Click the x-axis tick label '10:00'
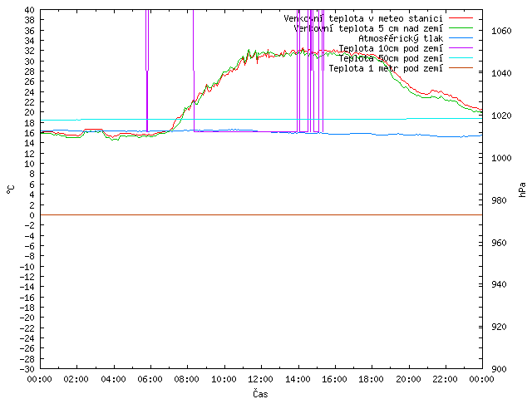532x399 pixels. (224, 379)
